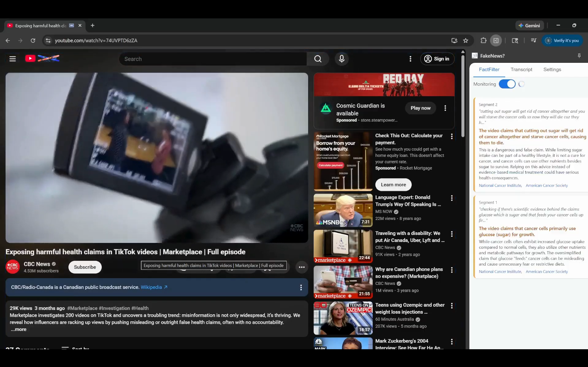Open options for Mark Zuckerberg 2004 Interview video
Screen dimensions: 588x367
point(452,342)
